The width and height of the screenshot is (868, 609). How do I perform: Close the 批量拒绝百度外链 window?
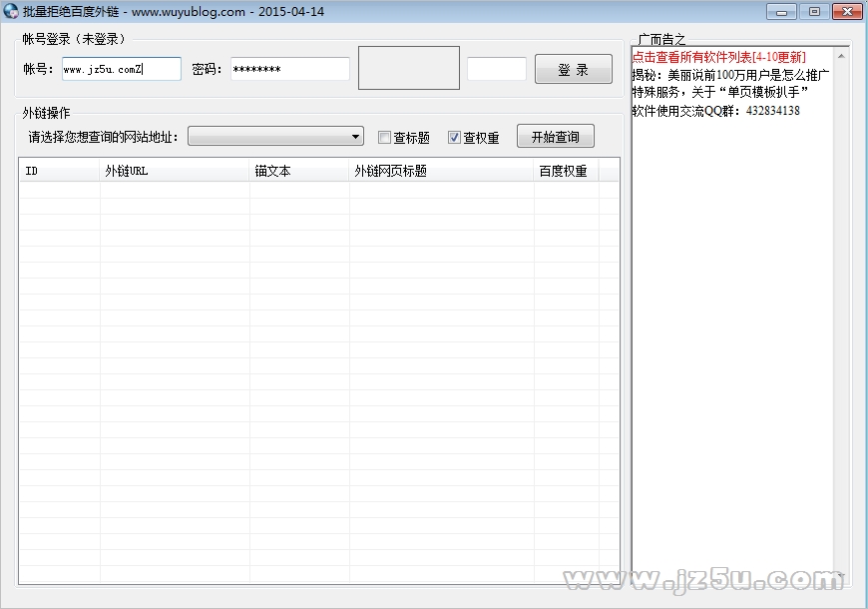[847, 12]
